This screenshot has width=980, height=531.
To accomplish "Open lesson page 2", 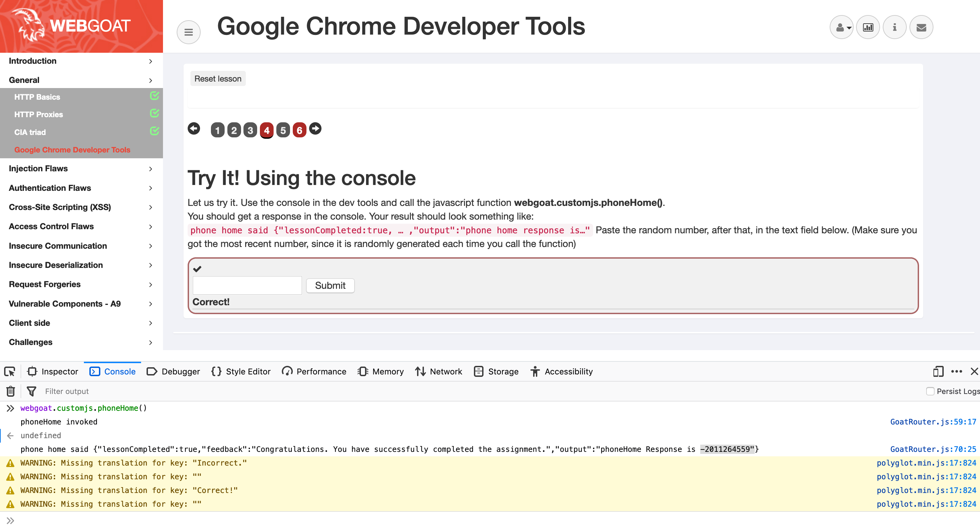I will coord(234,130).
